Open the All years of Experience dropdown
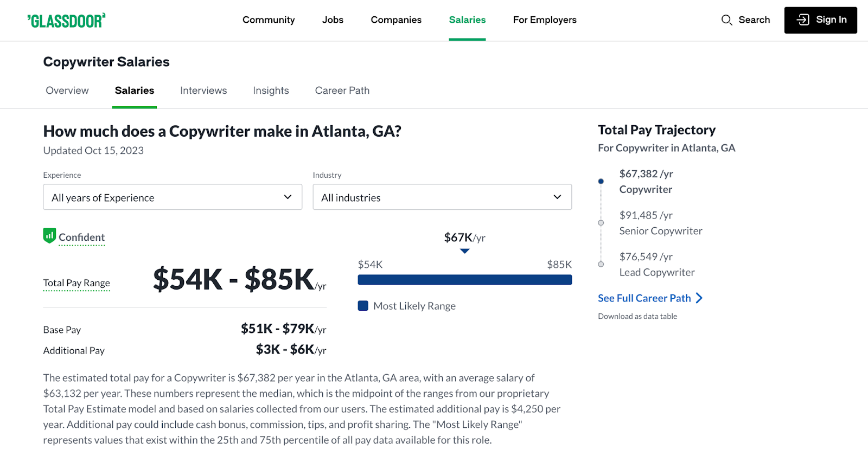Screen dimensions: 868x456 pos(172,197)
